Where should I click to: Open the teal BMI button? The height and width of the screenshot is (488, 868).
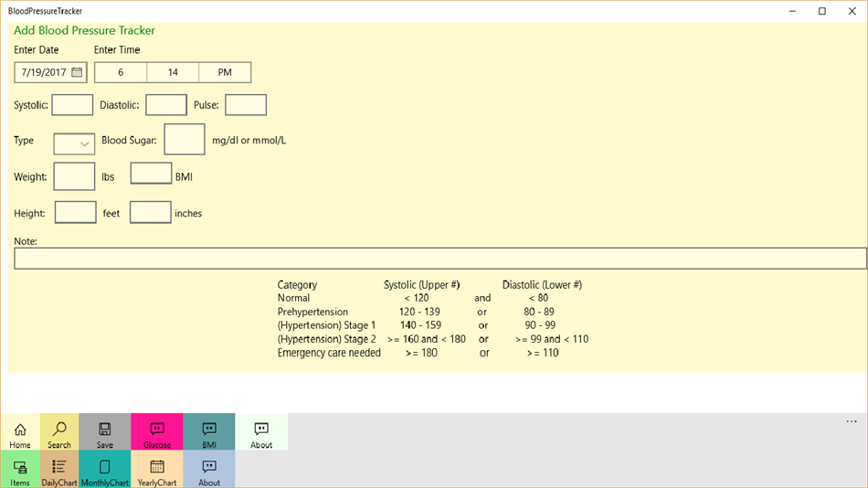coord(208,431)
